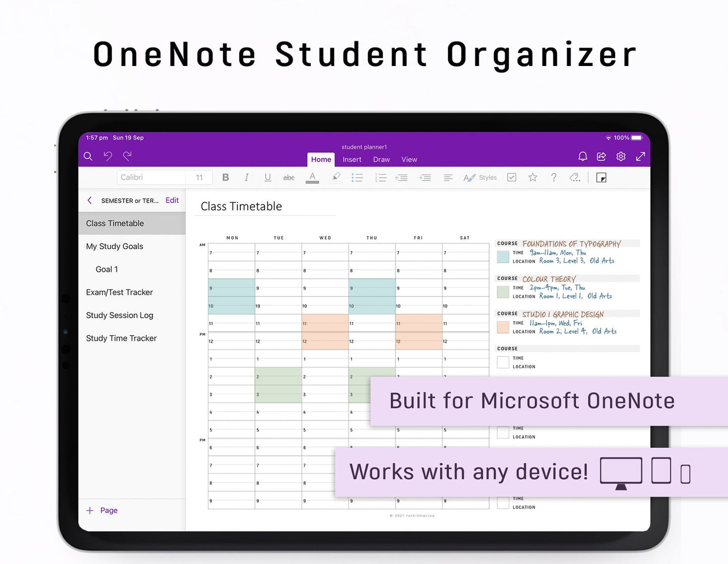Open the notifications bell

(x=582, y=157)
